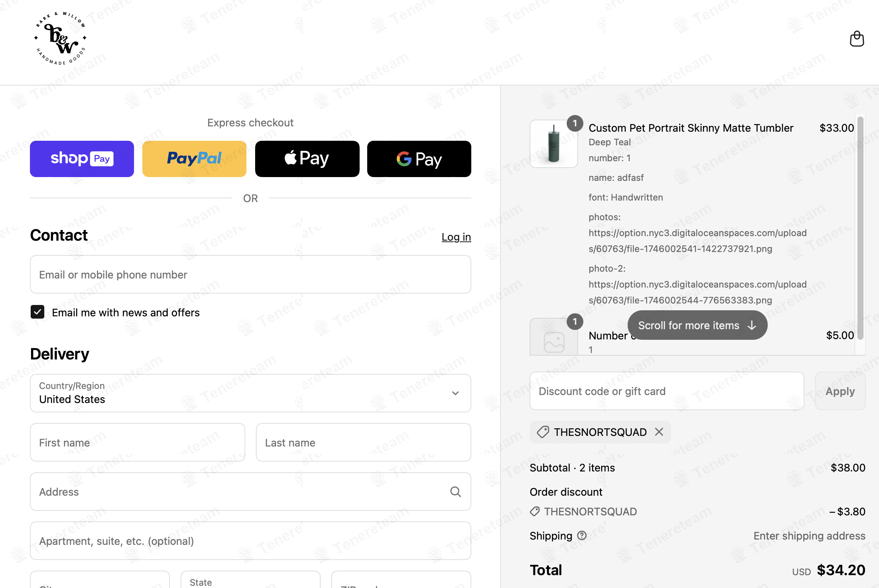The width and height of the screenshot is (879, 588).
Task: Click the order items scrollbar
Action: pyautogui.click(x=860, y=227)
